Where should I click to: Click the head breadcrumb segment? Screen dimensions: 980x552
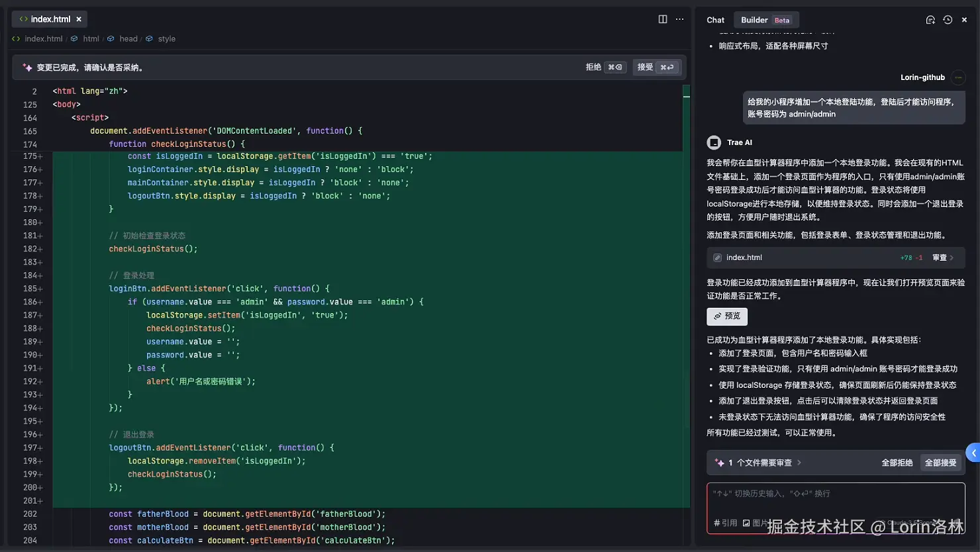click(128, 39)
